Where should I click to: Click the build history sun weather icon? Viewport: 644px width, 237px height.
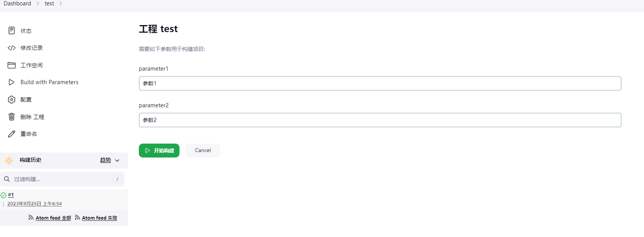tap(9, 160)
